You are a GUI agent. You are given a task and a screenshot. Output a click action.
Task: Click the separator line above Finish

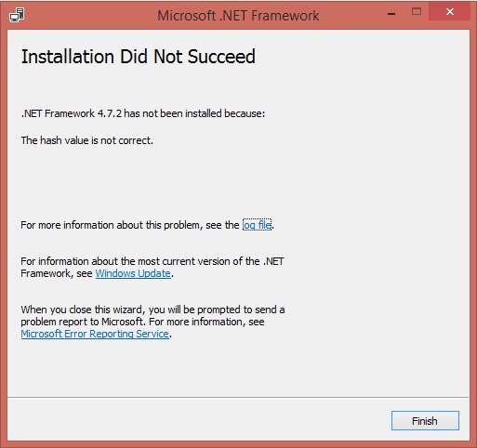pyautogui.click(x=238, y=397)
